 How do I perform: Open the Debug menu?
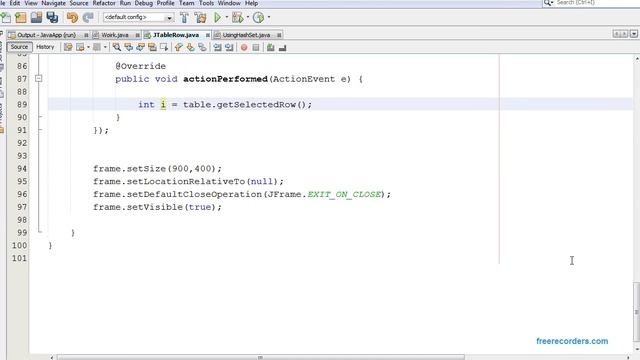tap(144, 3)
